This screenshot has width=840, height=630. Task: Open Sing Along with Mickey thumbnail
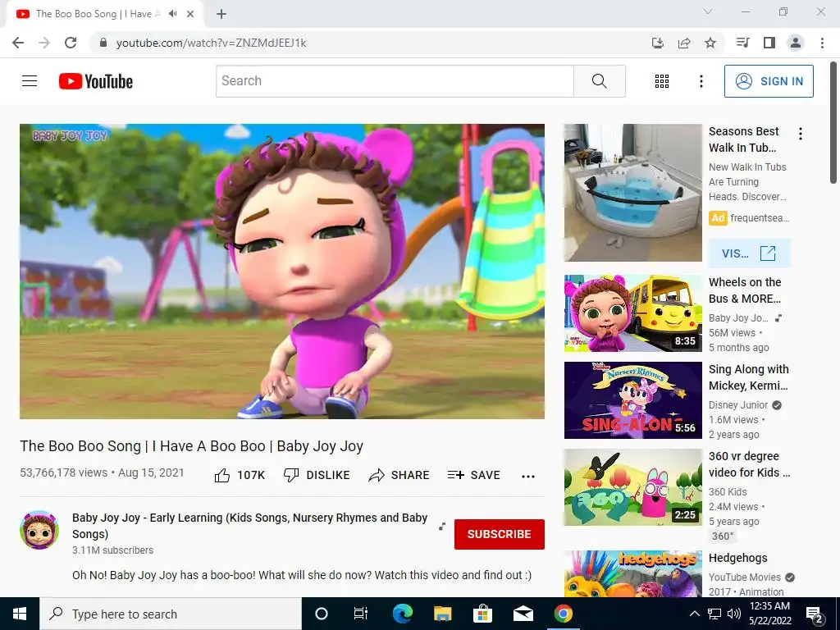[x=632, y=400]
